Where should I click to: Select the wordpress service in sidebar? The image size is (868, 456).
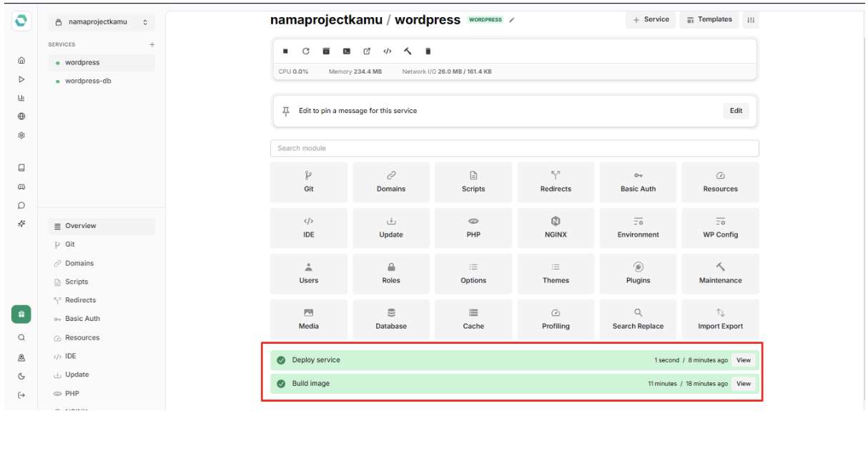pyautogui.click(x=102, y=63)
